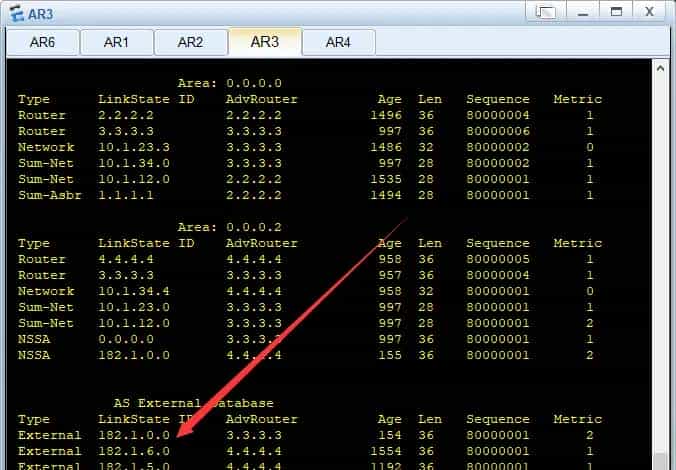Click LinkState ID 10.1.23.0
The image size is (676, 470).
134,307
